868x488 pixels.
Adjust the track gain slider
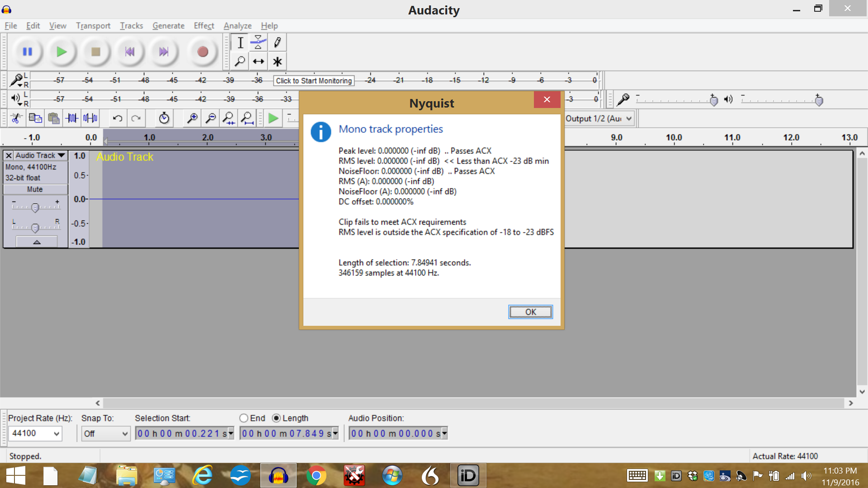[x=35, y=207]
